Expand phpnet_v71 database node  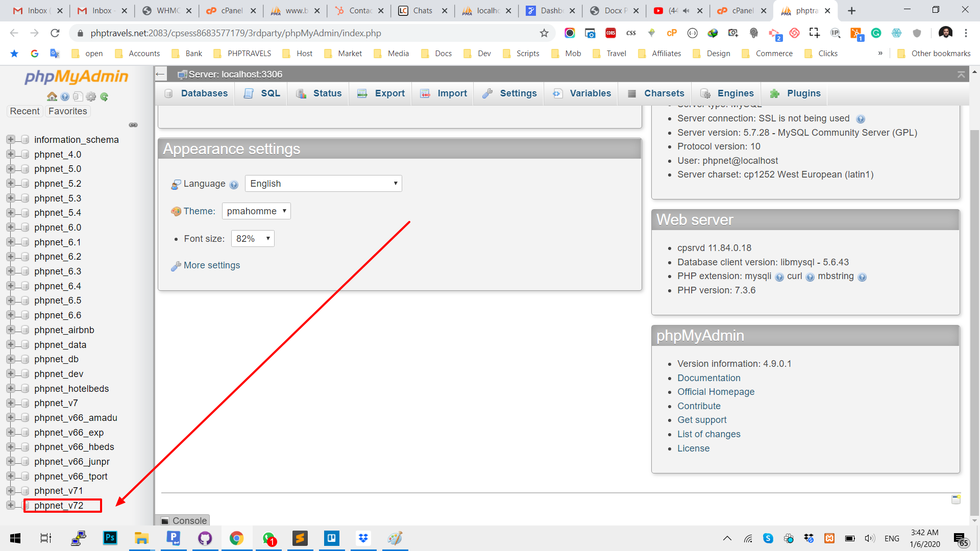11,490
